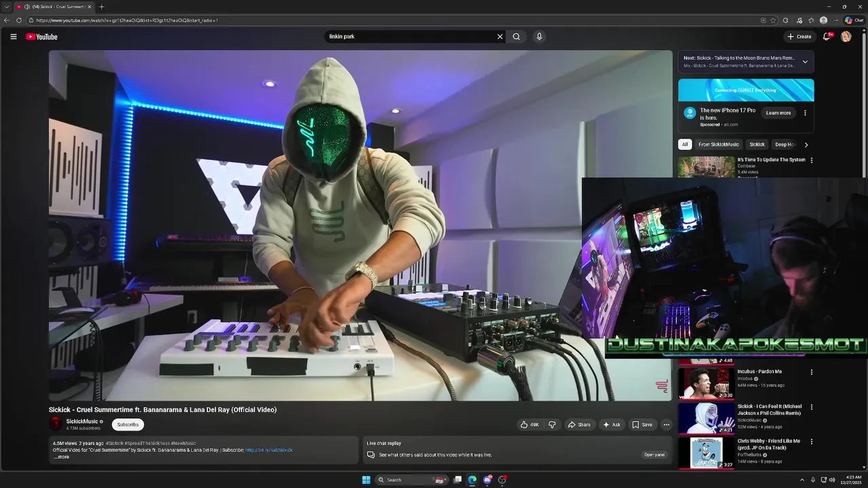Open Sickick - I Can Feel It thumbnail

(x=707, y=418)
